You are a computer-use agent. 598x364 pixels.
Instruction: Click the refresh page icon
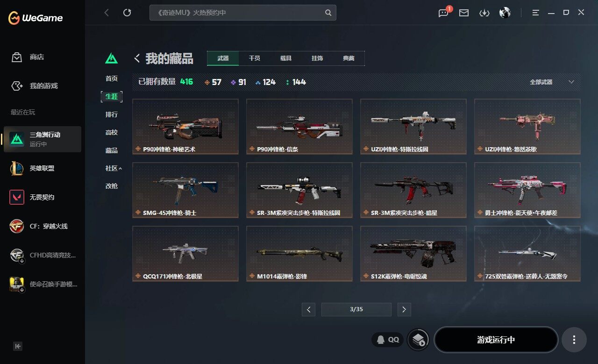click(127, 13)
